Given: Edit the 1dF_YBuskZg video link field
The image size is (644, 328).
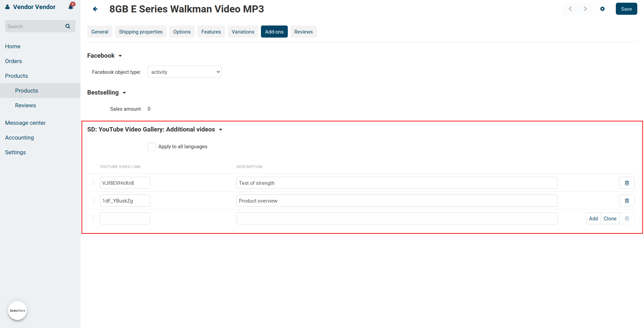Looking at the screenshot, I should [125, 201].
